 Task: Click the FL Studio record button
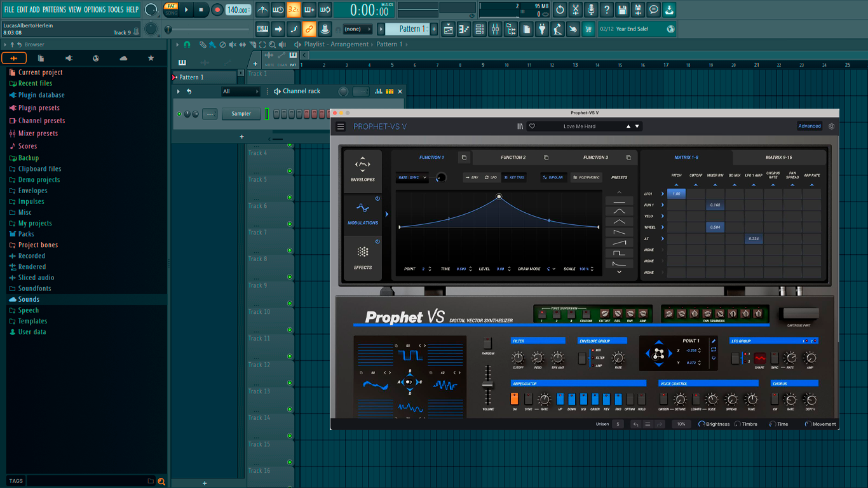coord(217,10)
